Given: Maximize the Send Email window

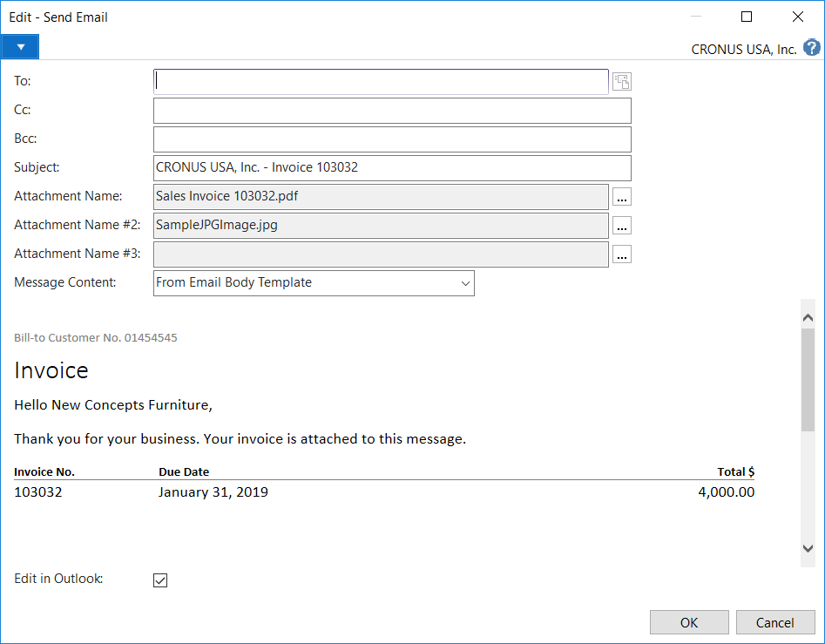Looking at the screenshot, I should pyautogui.click(x=747, y=17).
